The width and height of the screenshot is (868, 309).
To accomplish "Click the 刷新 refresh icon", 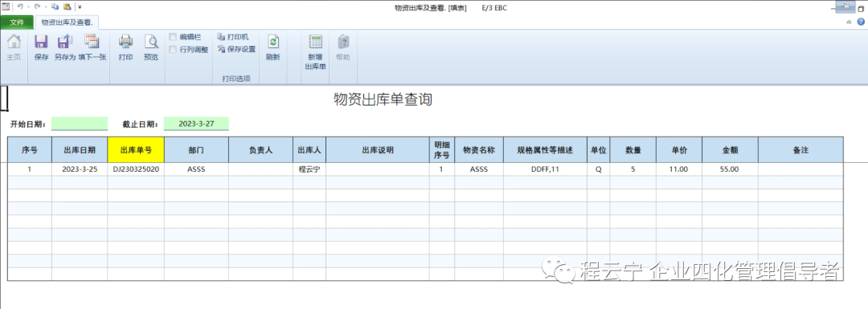I will [273, 42].
